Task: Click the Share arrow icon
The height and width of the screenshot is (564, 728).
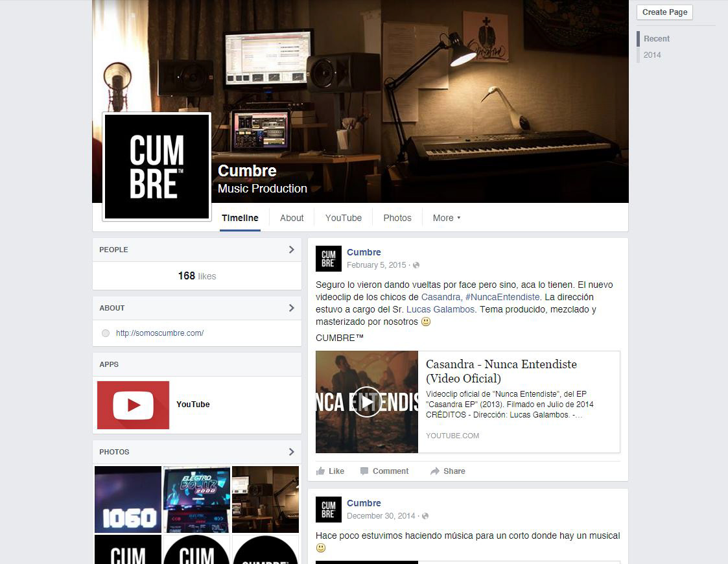Action: (x=434, y=471)
